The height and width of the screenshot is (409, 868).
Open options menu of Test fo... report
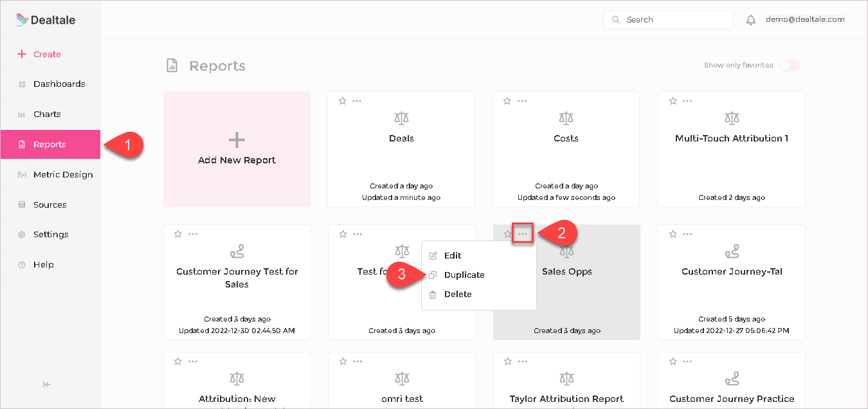click(357, 234)
